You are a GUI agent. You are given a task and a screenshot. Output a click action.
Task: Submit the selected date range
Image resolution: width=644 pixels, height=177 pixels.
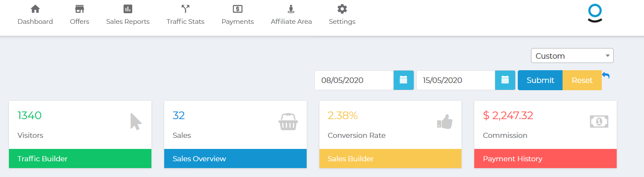(540, 80)
